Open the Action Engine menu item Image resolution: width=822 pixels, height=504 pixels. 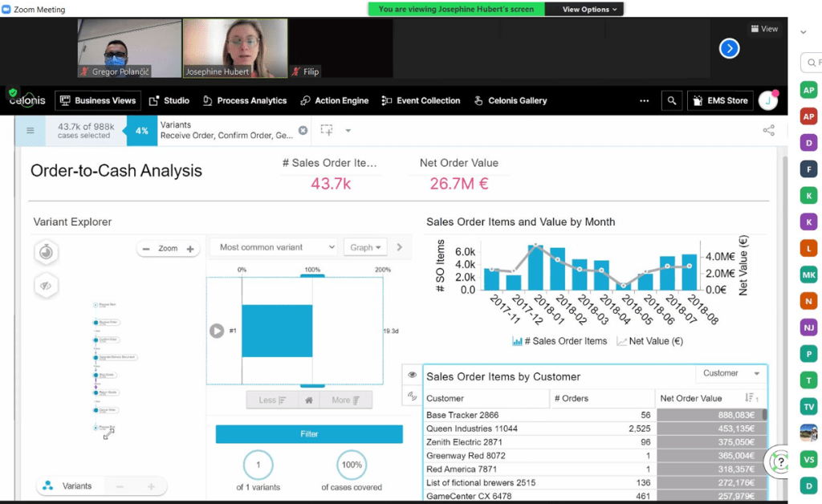point(335,100)
